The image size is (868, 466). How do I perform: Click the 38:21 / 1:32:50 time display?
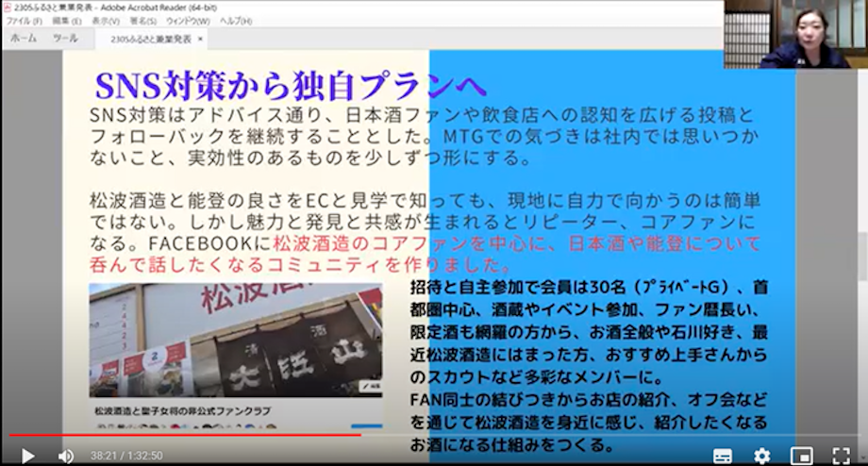126,456
